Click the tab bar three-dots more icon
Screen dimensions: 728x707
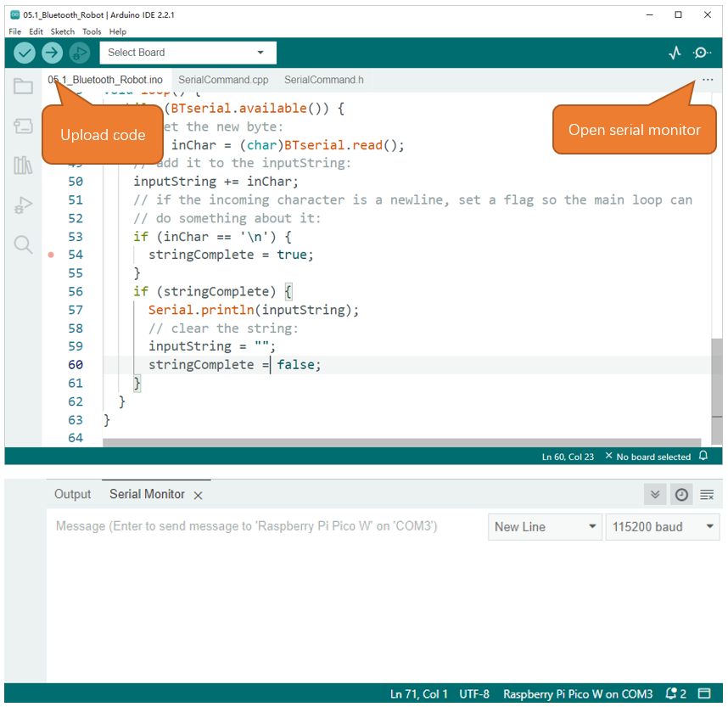coord(708,80)
